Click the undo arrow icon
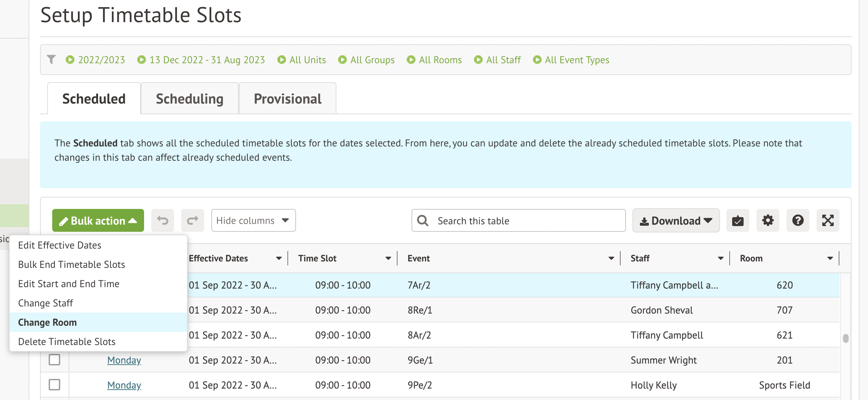 pos(163,220)
